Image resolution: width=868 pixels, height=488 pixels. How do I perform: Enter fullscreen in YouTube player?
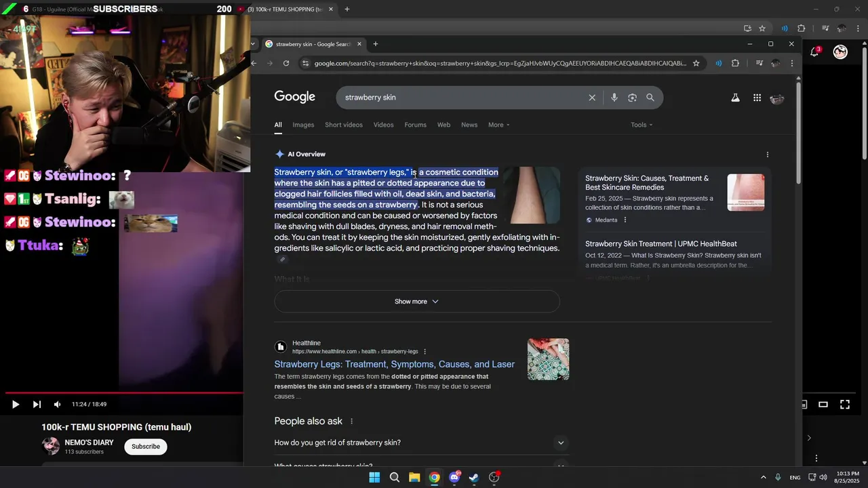(x=845, y=405)
